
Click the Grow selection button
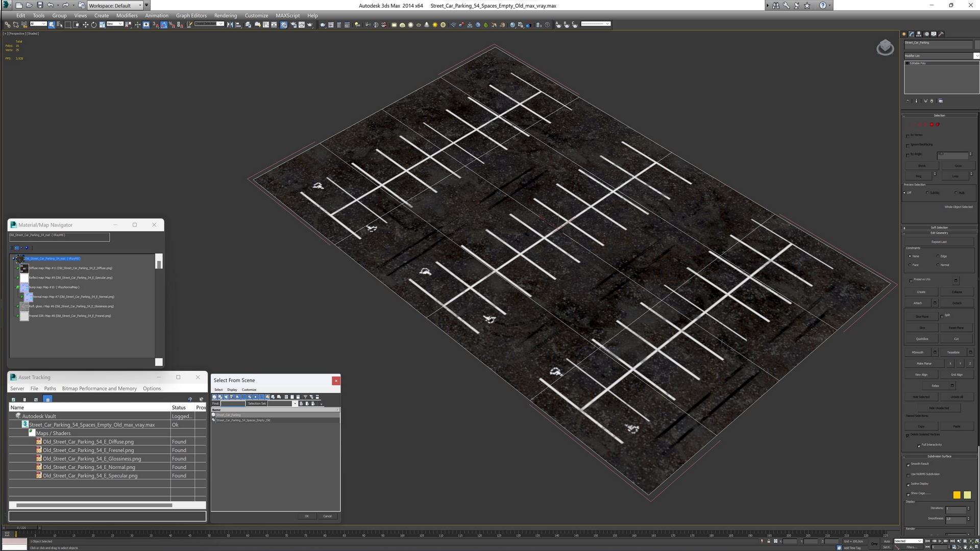click(x=958, y=166)
